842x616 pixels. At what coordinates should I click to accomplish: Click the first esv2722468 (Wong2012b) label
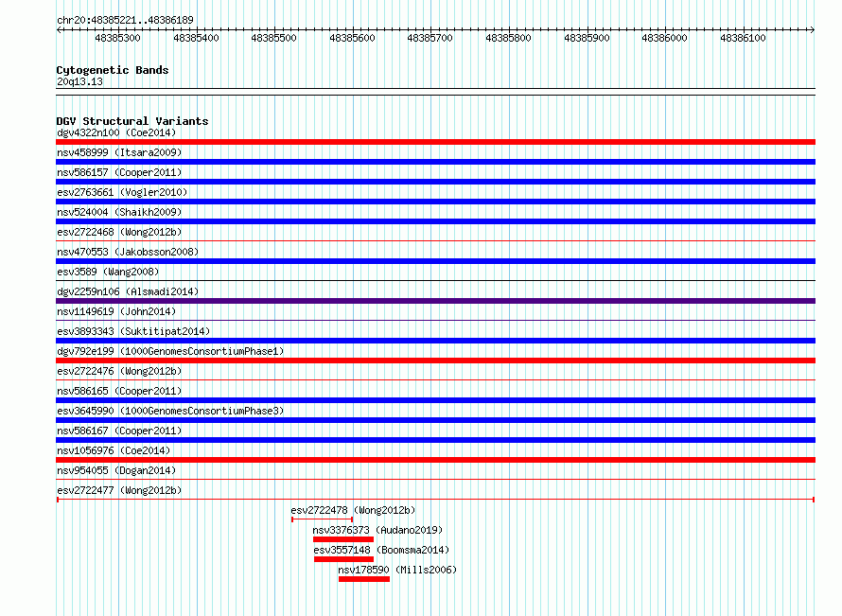(119, 232)
